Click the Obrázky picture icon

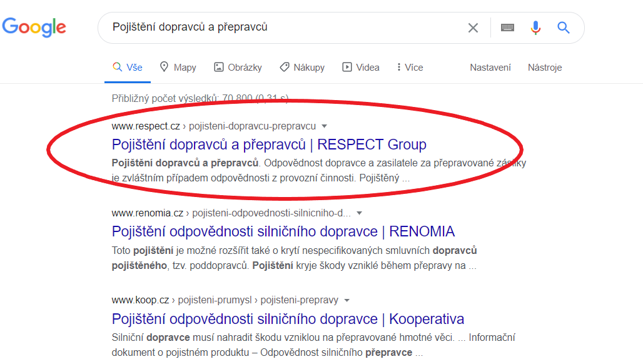click(218, 67)
